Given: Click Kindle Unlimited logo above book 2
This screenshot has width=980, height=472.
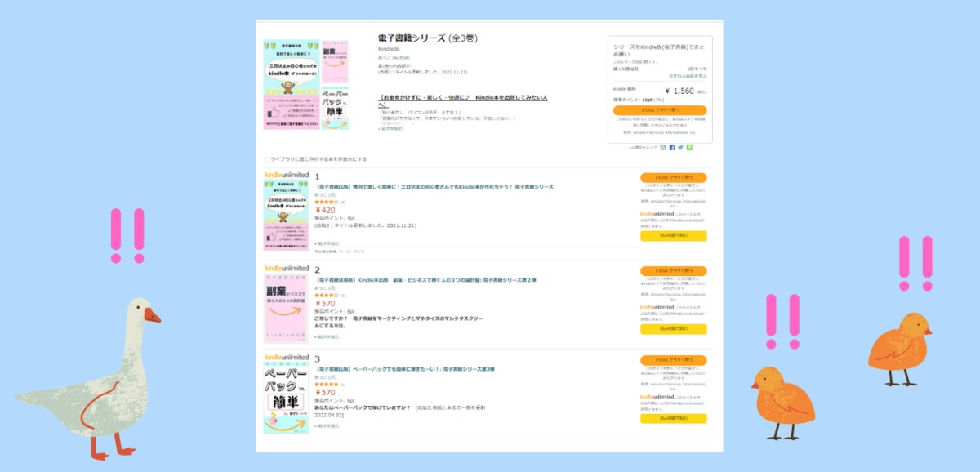Looking at the screenshot, I should [x=286, y=268].
